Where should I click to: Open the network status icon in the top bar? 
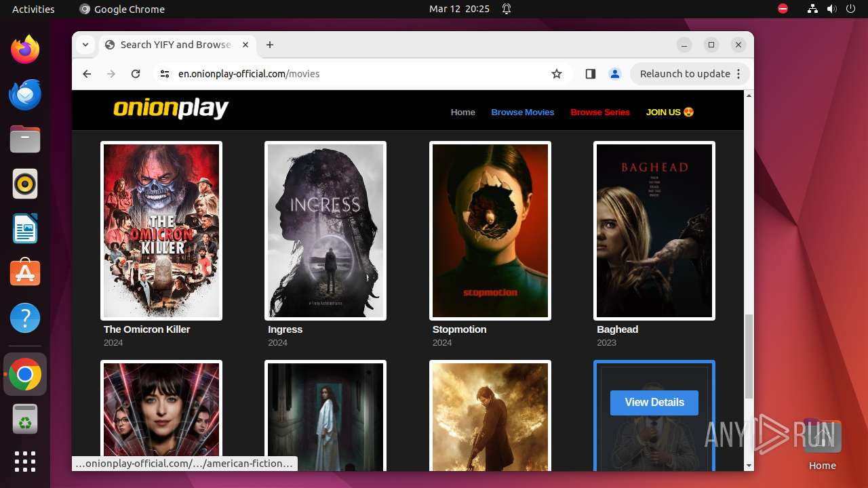pyautogui.click(x=812, y=9)
